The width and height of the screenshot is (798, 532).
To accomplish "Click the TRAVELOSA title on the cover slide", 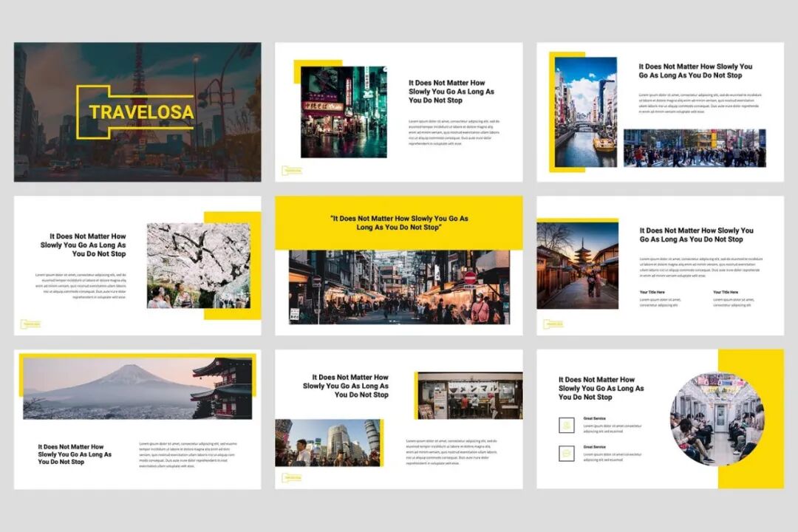I will click(x=141, y=112).
